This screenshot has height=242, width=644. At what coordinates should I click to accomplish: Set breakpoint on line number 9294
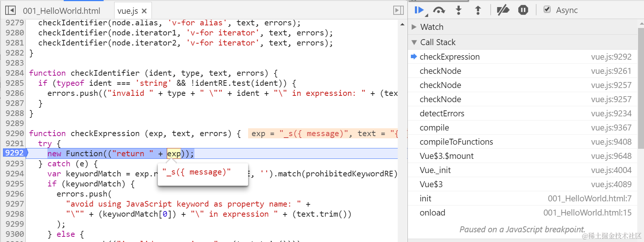coord(15,173)
